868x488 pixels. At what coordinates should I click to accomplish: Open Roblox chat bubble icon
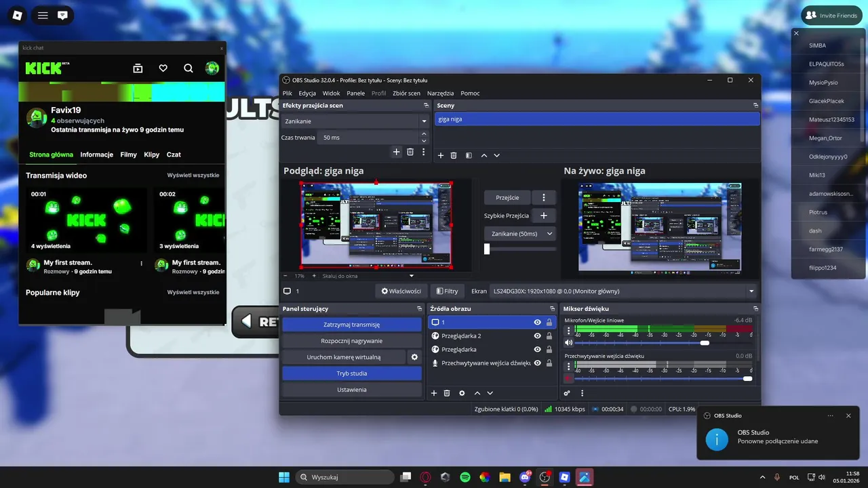coord(62,15)
